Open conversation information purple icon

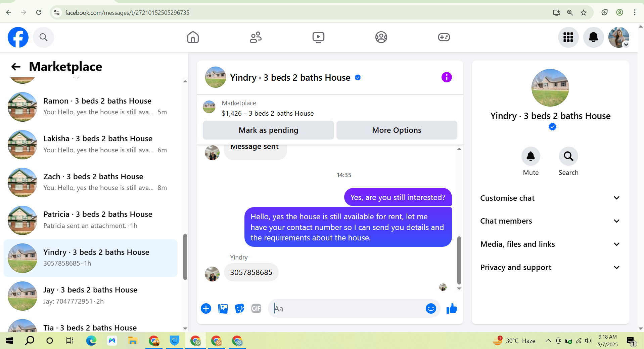click(446, 77)
